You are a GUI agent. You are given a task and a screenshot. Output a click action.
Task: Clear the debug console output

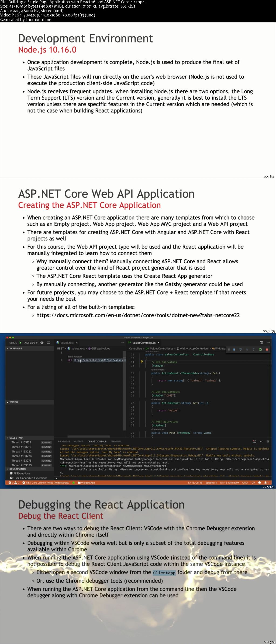pos(255,441)
